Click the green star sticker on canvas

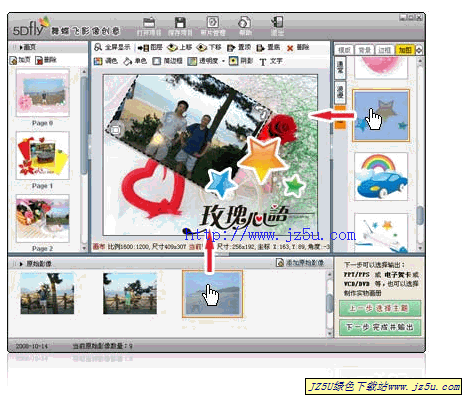pyautogui.click(x=294, y=185)
